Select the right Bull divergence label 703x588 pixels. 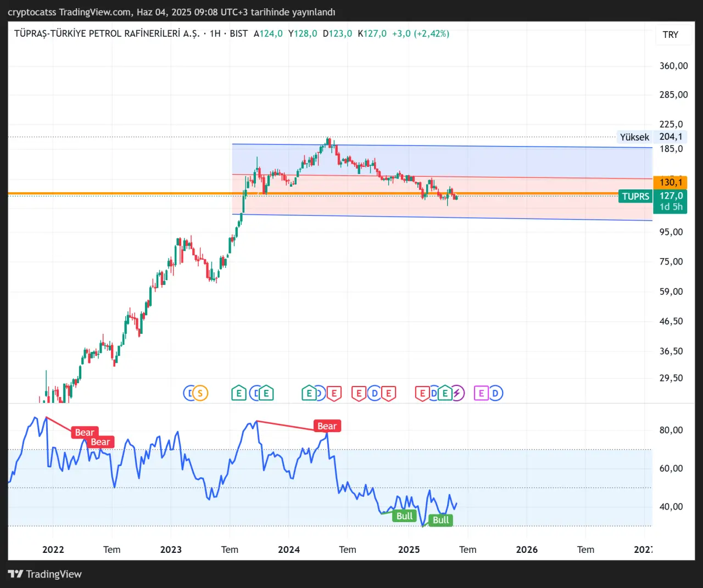[441, 520]
